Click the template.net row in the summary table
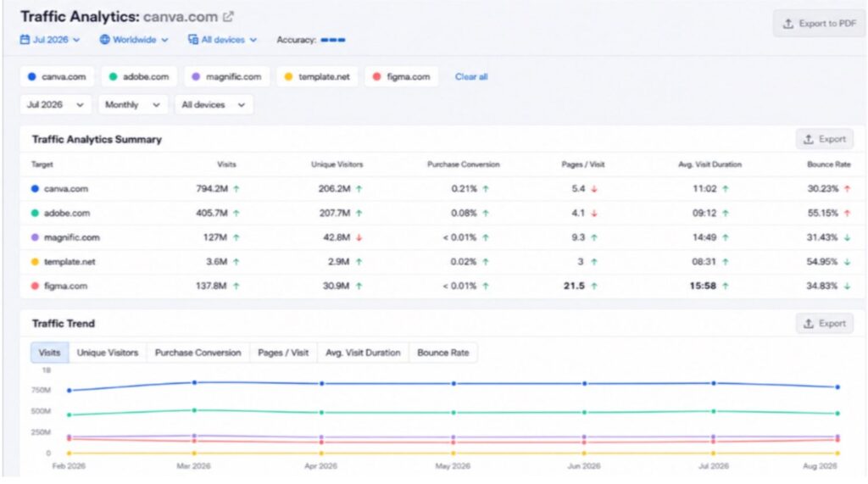This screenshot has height=484, width=868. pos(442,262)
